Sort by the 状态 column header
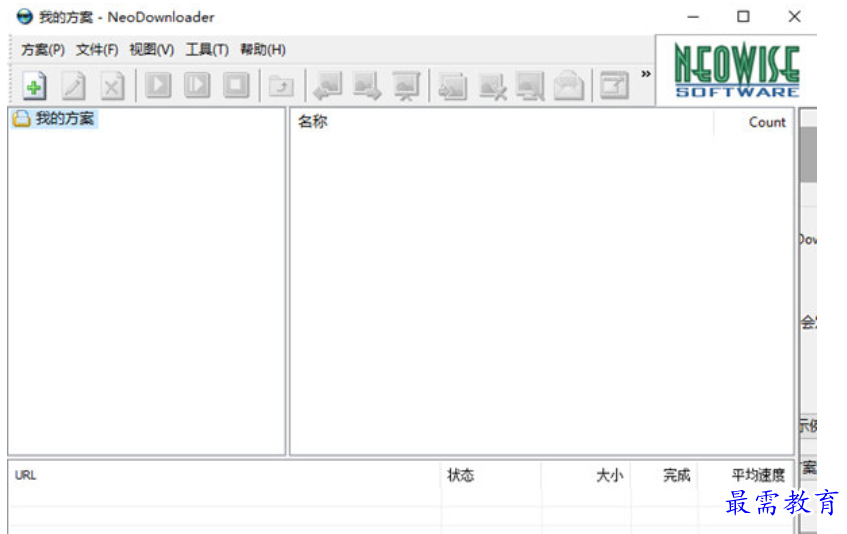 pyautogui.click(x=460, y=475)
